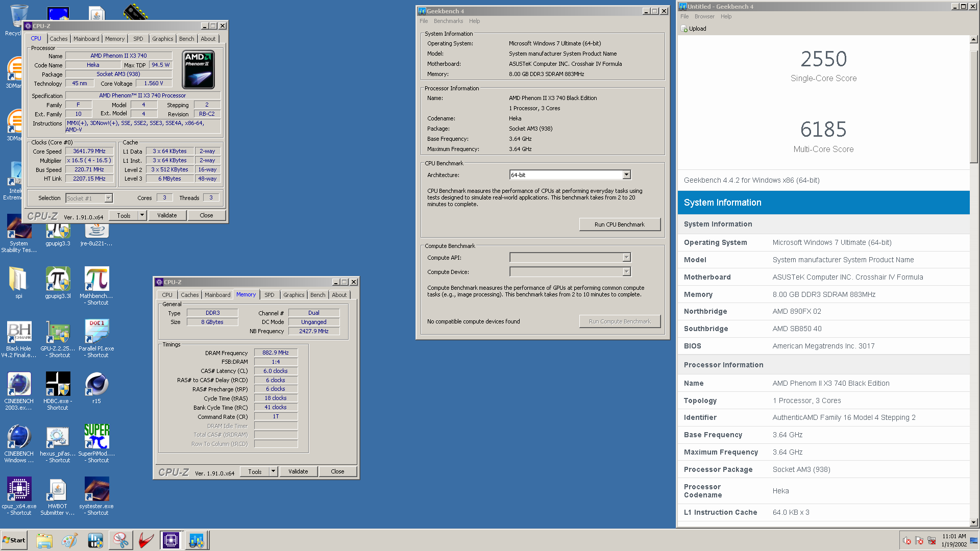Click the Upload icon in Geekbench results
980x551 pixels.
(684, 29)
